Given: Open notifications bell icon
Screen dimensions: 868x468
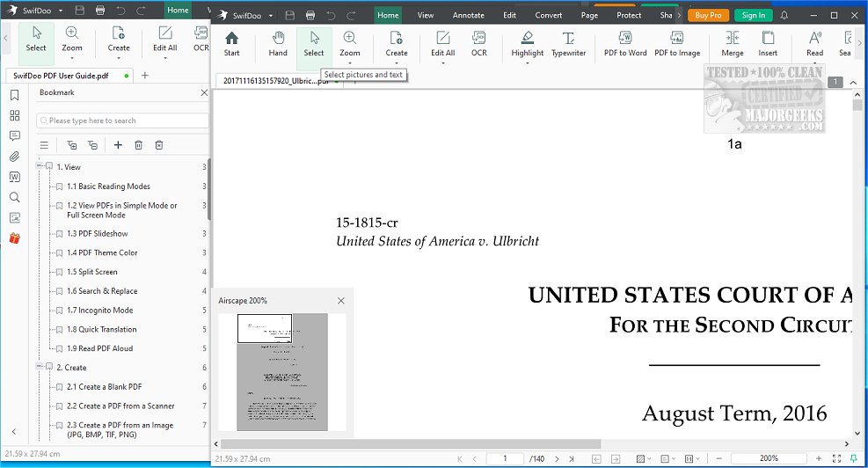Looking at the screenshot, I should coord(784,15).
